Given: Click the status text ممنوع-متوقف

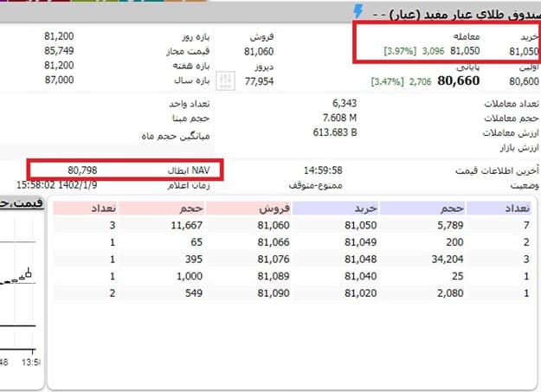Looking at the screenshot, I should tap(315, 186).
